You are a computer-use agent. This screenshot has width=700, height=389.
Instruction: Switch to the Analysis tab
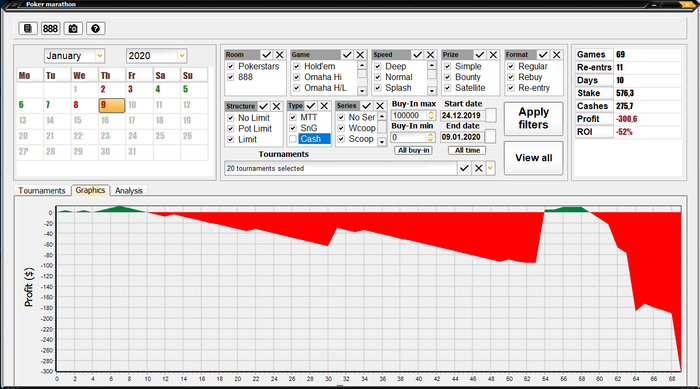point(129,191)
